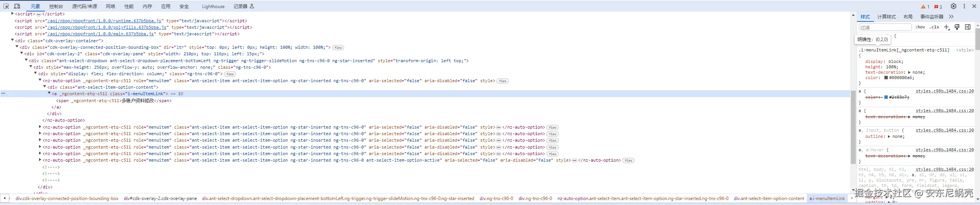Collapse the cdk-overlay-2 pane div
The height and width of the screenshot is (205, 980).
tap(21, 53)
